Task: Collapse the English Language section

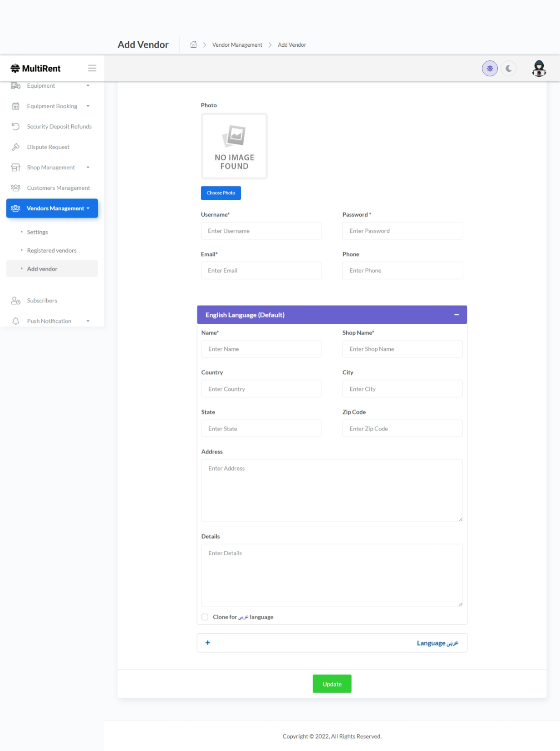Action: pyautogui.click(x=457, y=315)
